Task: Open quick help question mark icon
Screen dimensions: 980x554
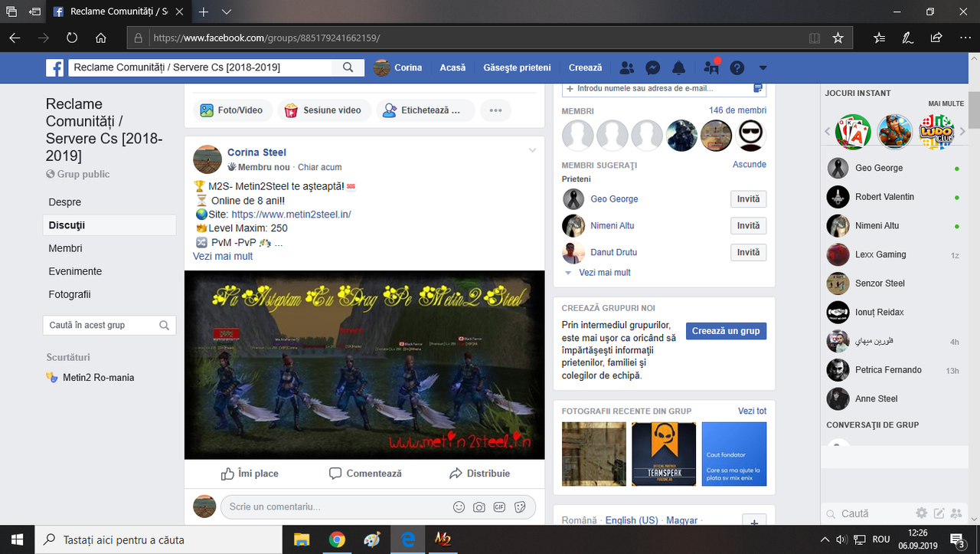Action: tap(737, 67)
